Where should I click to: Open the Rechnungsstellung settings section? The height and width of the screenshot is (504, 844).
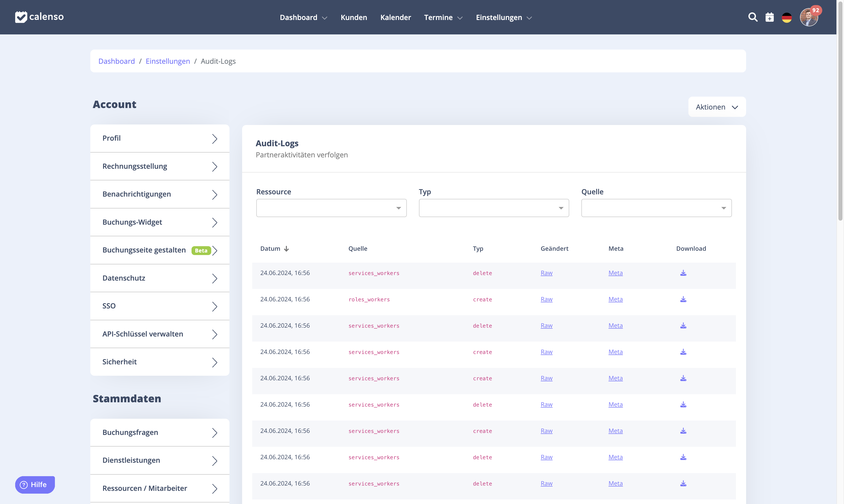pos(160,166)
